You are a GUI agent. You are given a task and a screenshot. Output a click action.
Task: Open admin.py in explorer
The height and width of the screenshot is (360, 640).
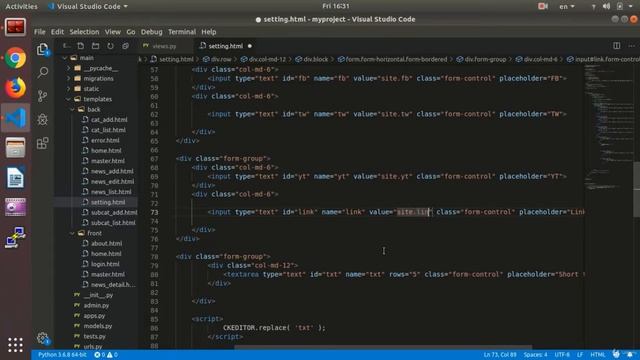[96, 305]
